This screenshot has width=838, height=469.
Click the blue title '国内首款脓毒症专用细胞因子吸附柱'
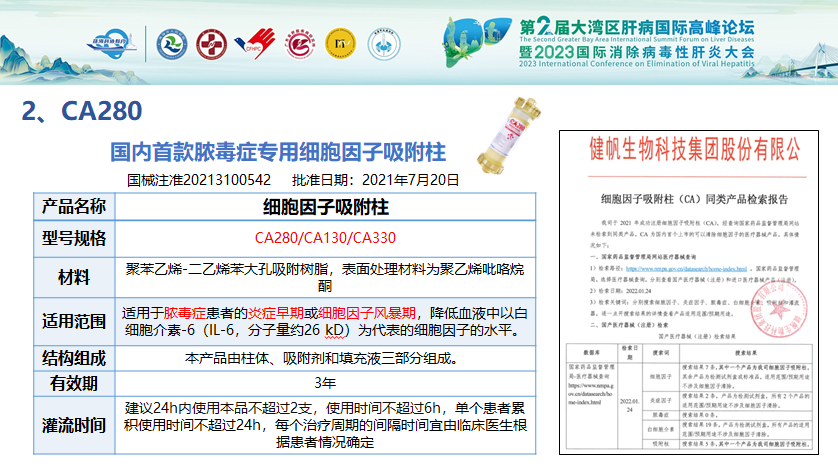pos(278,152)
